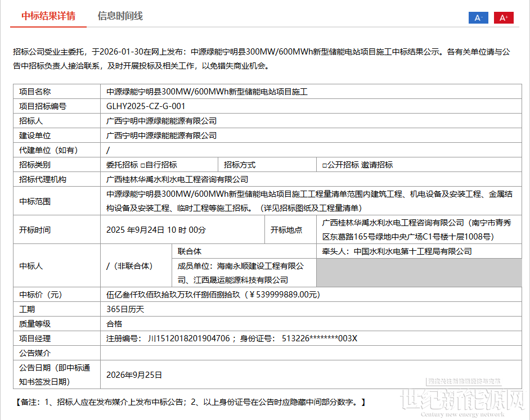Viewport: 530px width, 420px height.
Task: Select the company name in 招标人 row
Action: 161,121
